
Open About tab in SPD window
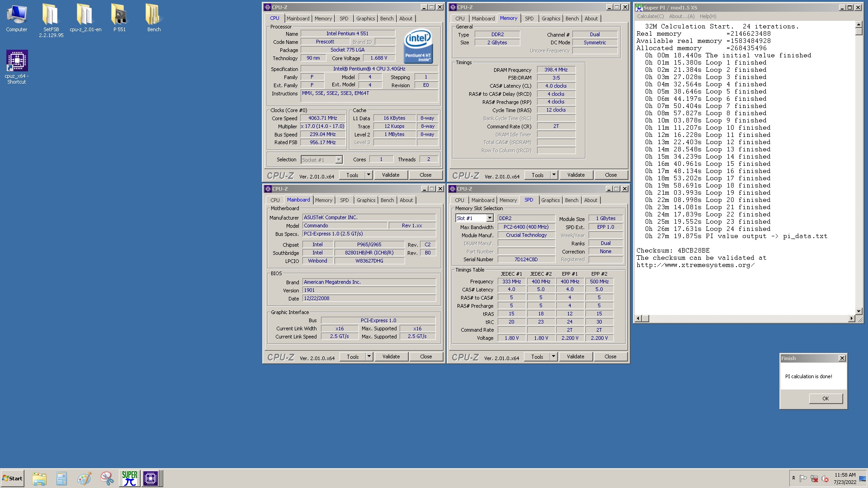tap(590, 200)
